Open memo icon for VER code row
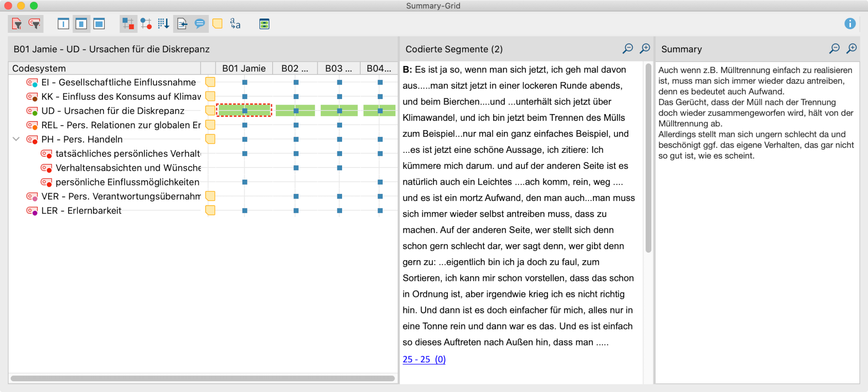Image resolution: width=868 pixels, height=392 pixels. pyautogui.click(x=210, y=196)
